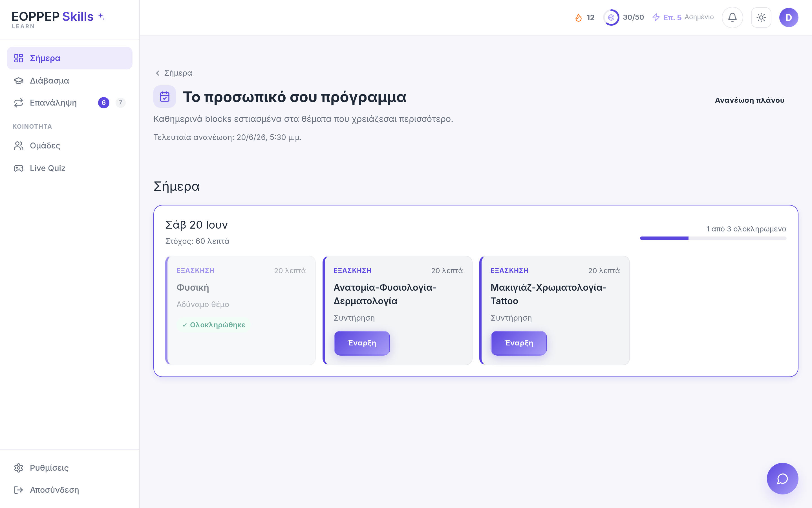Click the 30/50 goal counter
The image size is (812, 508).
coord(633,17)
